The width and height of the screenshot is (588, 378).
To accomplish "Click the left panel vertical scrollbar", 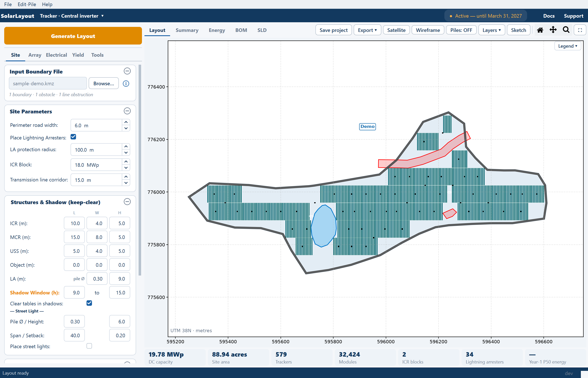I will (x=140, y=170).
